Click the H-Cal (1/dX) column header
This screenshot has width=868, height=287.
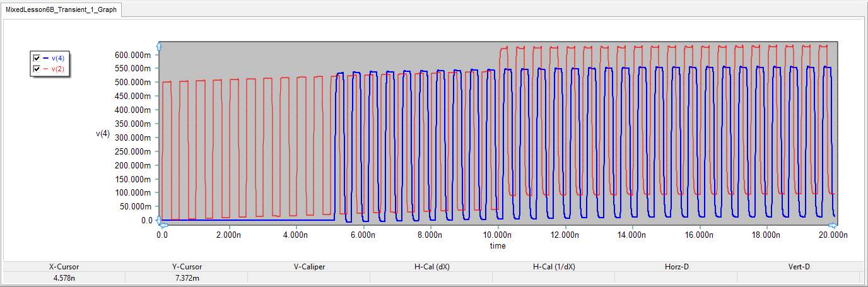click(554, 267)
